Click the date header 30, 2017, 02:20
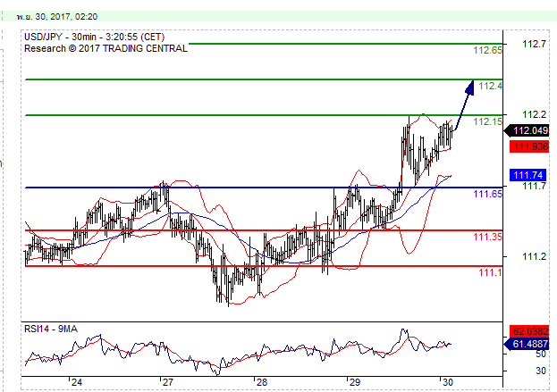This screenshot has width=557, height=392. coord(57,17)
